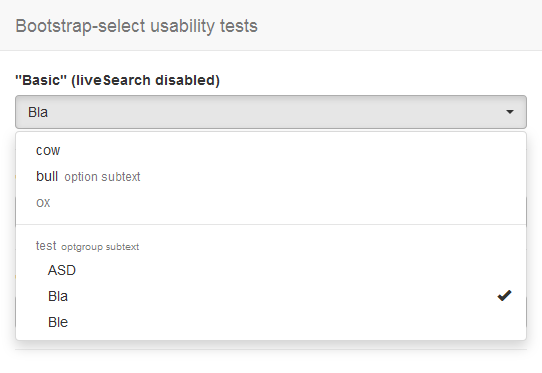
Task: Click gray navbar background beside page title
Action: pyautogui.click(x=398, y=26)
